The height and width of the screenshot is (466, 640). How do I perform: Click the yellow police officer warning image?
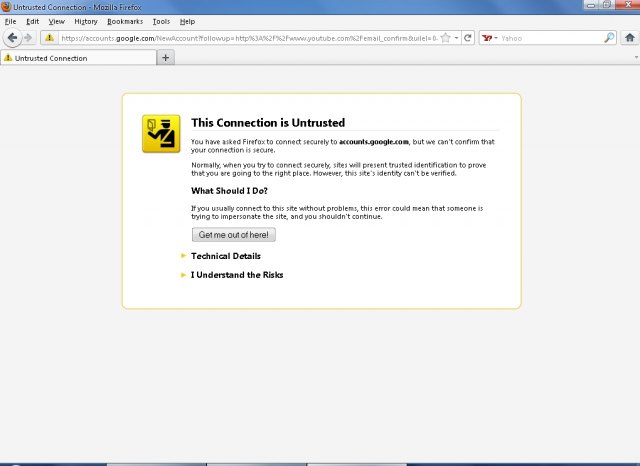[x=161, y=134]
